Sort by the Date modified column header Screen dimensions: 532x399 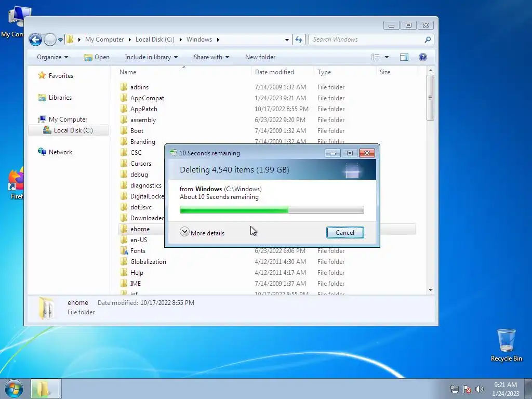274,72
